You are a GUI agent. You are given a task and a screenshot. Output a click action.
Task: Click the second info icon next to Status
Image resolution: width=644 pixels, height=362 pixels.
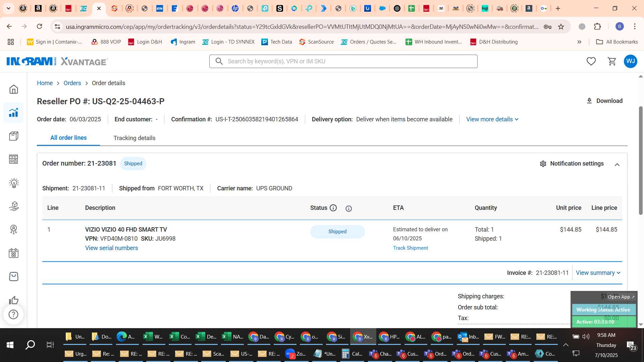pyautogui.click(x=349, y=208)
